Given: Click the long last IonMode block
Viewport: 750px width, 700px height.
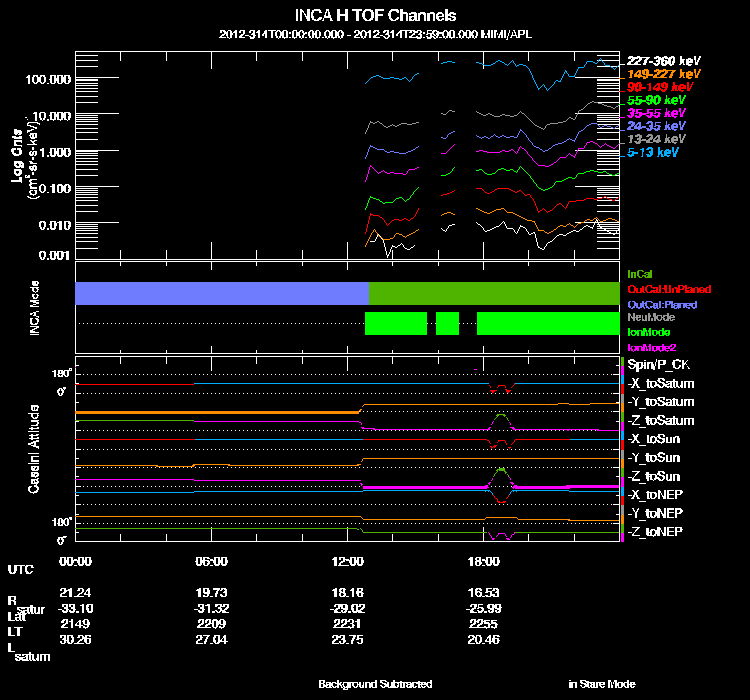Looking at the screenshot, I should 548,323.
